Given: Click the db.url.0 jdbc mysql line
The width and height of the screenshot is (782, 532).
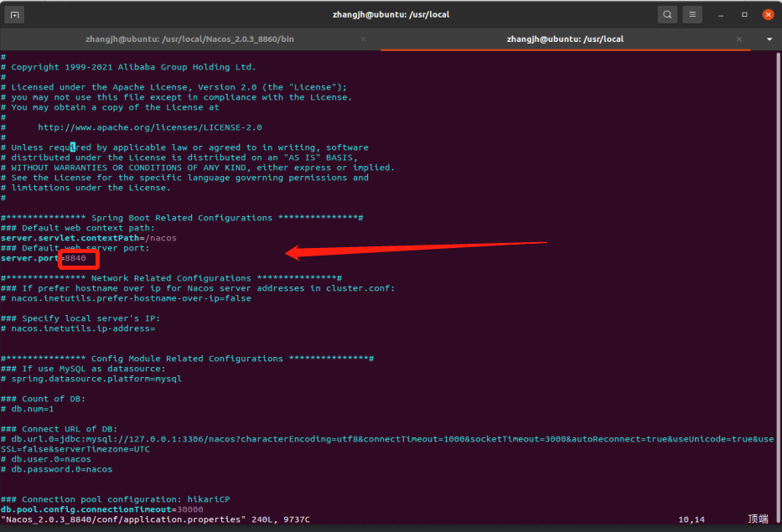Looking at the screenshot, I should click(387, 439).
